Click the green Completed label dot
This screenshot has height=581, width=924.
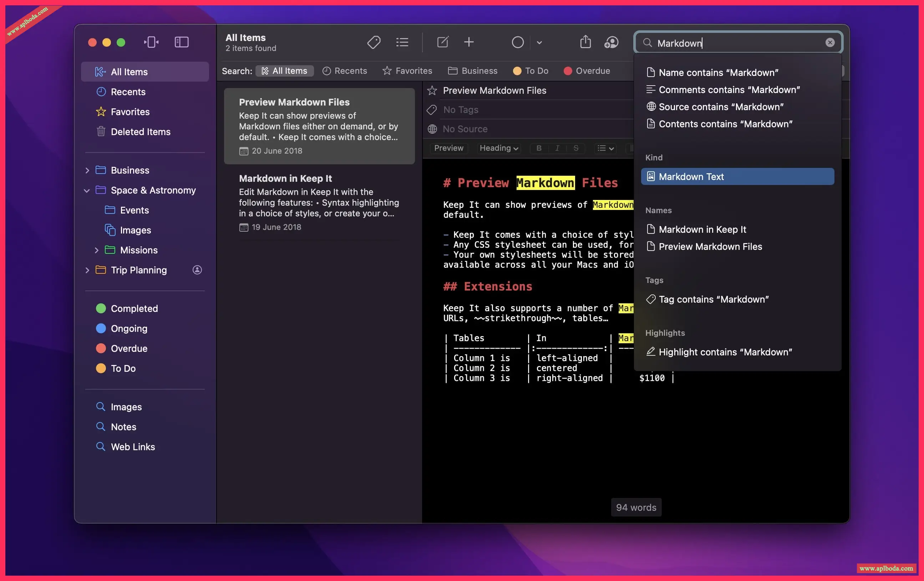click(101, 308)
